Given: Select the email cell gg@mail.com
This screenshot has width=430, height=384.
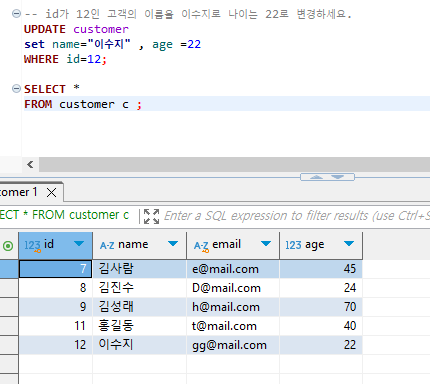Looking at the screenshot, I should point(233,345).
